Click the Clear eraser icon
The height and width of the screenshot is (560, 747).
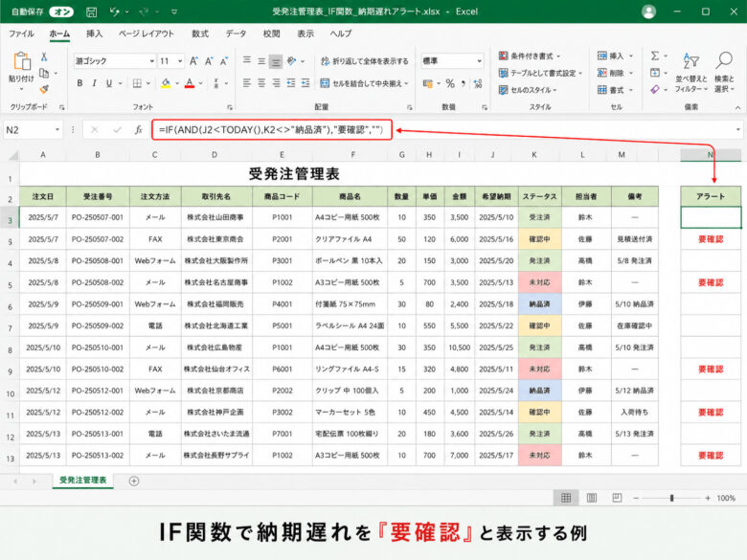(x=655, y=89)
